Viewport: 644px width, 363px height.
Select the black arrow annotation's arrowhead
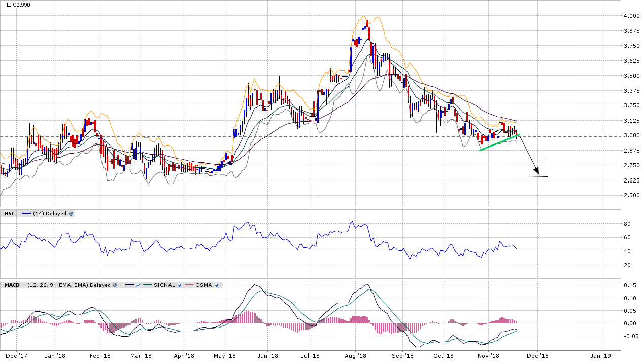(x=536, y=170)
